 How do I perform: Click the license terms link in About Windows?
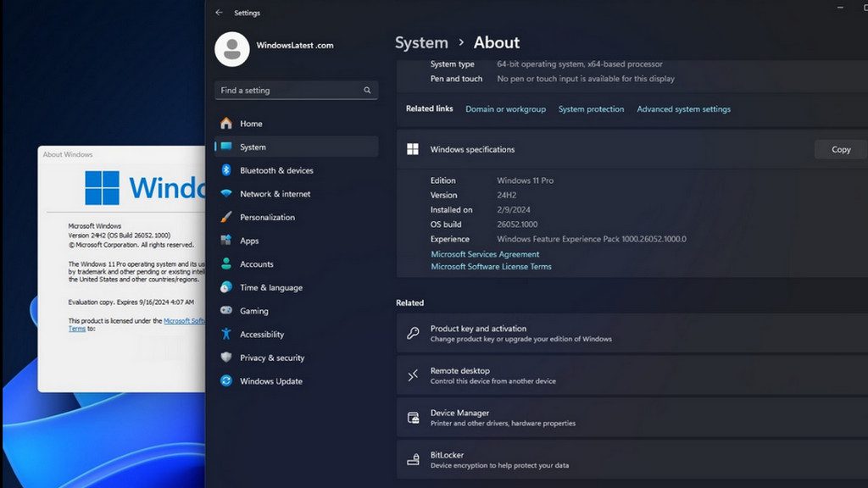point(184,321)
